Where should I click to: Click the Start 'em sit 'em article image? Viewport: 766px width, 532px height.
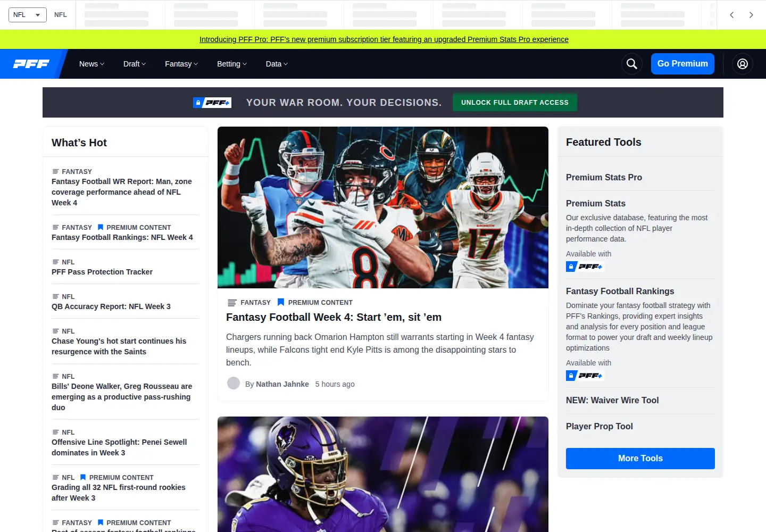coord(383,207)
